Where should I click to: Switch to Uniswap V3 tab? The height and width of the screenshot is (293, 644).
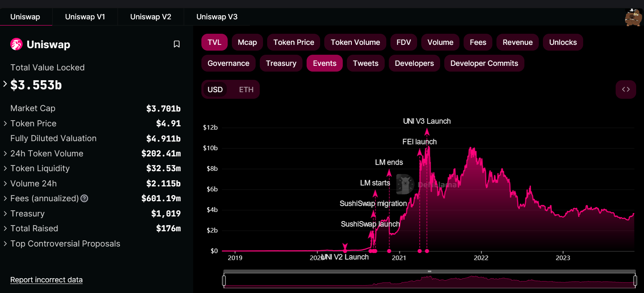click(x=217, y=17)
